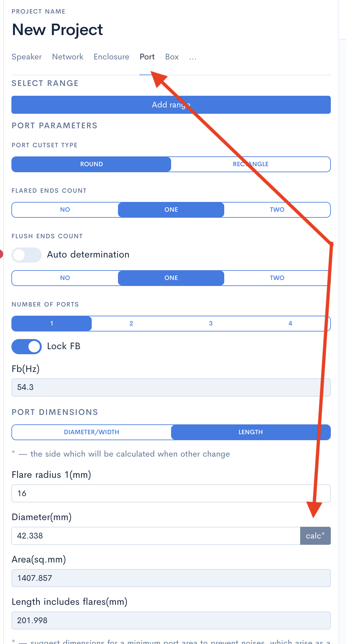Viewport: 346px width, 644px height.
Task: Select DIAMETER/WIDTH as calculated port dimension
Action: click(x=91, y=432)
